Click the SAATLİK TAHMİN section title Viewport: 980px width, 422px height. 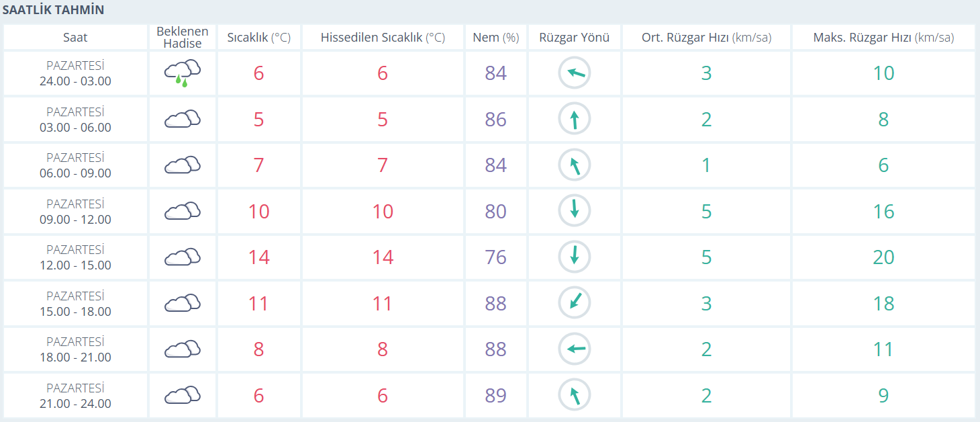click(54, 11)
